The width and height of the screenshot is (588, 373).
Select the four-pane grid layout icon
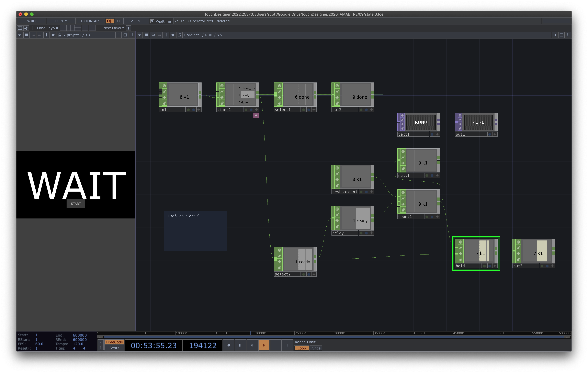tap(92, 28)
